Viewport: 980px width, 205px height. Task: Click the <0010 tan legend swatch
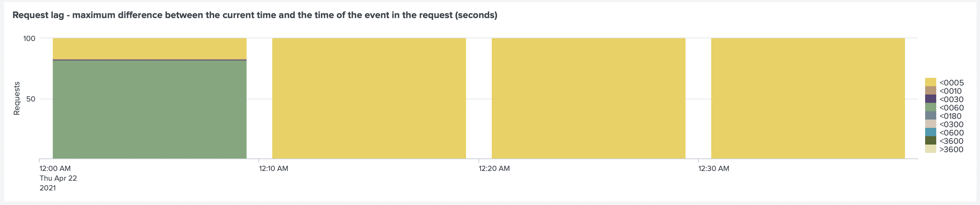(x=931, y=91)
